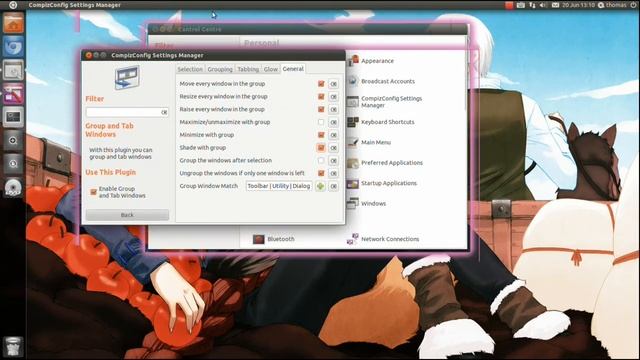
Task: Reset 'Shade with group' setting
Action: click(x=333, y=148)
